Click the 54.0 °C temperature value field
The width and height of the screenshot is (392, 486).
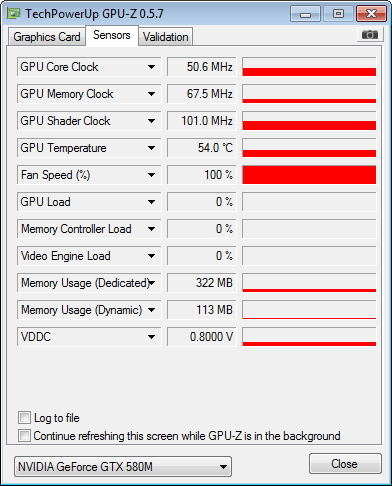(202, 148)
